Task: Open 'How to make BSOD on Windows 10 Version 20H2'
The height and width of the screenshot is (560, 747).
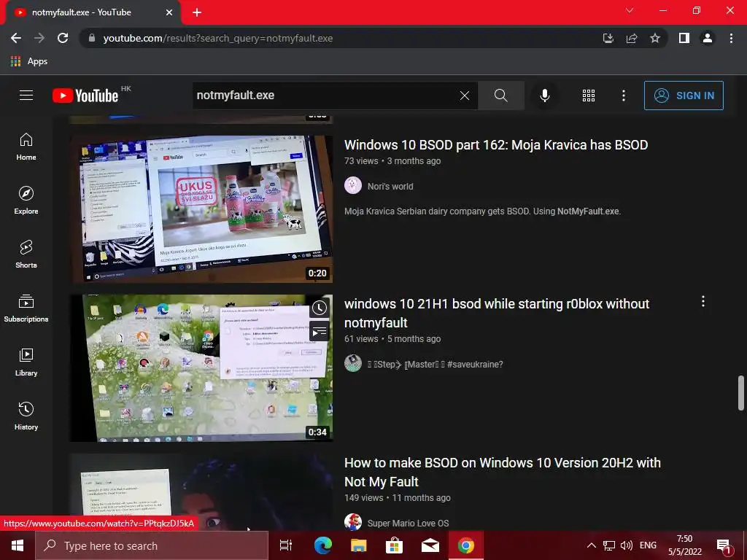Action: [503, 472]
